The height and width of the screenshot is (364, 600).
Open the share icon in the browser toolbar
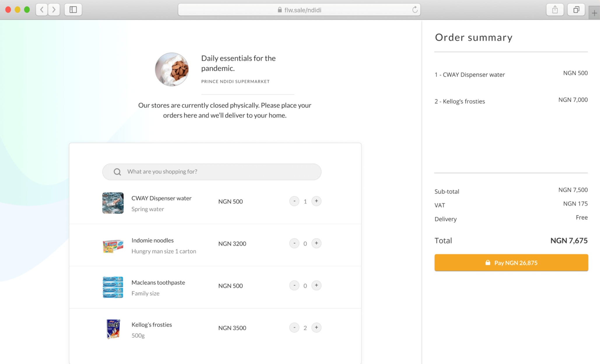coord(555,10)
